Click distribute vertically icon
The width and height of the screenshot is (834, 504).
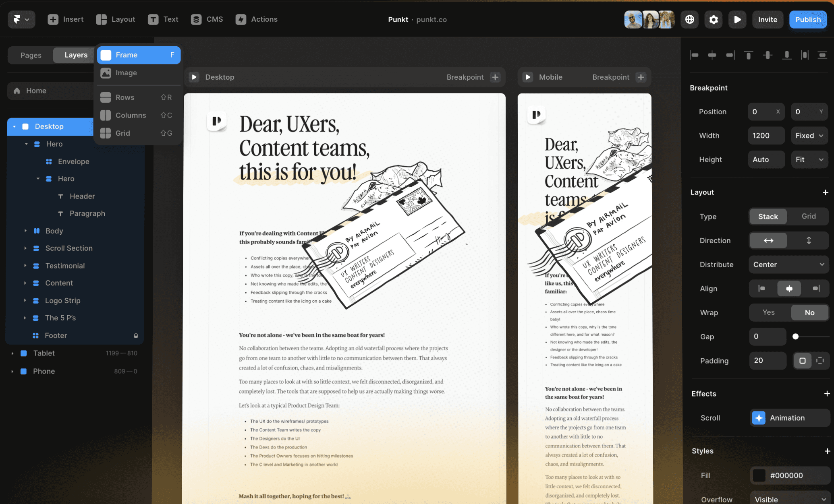click(x=822, y=55)
